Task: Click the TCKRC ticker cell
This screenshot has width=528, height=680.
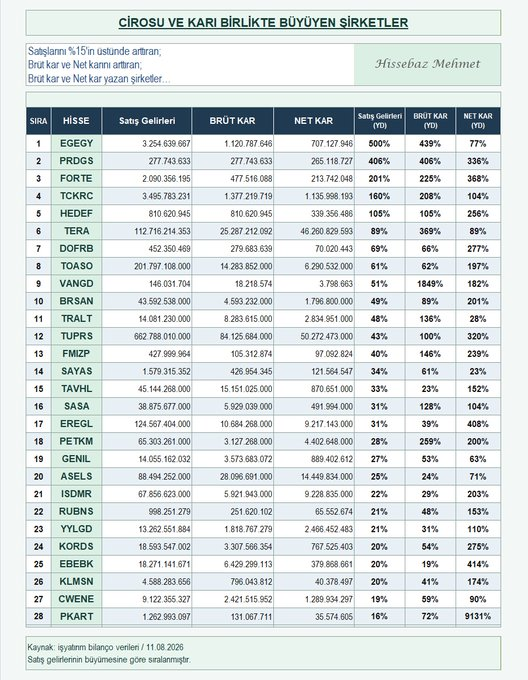Action: (x=76, y=196)
